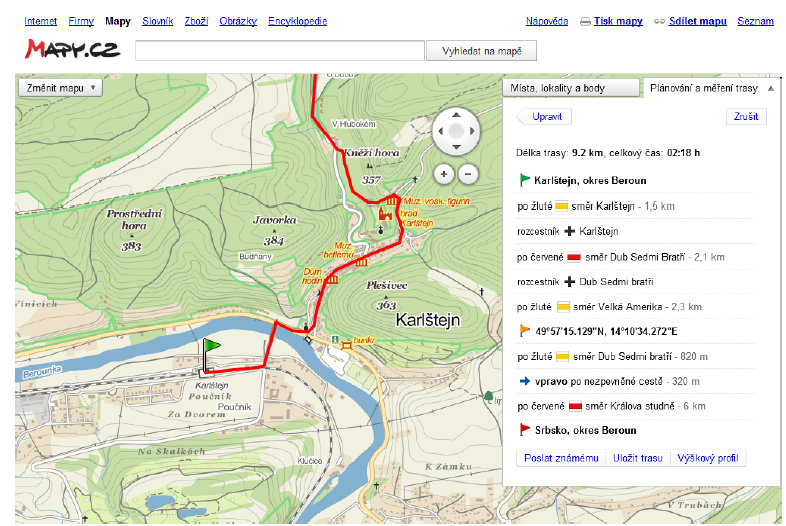Open the Slovník section in the top navigation
Screen dimensions: 786x526
[157, 21]
